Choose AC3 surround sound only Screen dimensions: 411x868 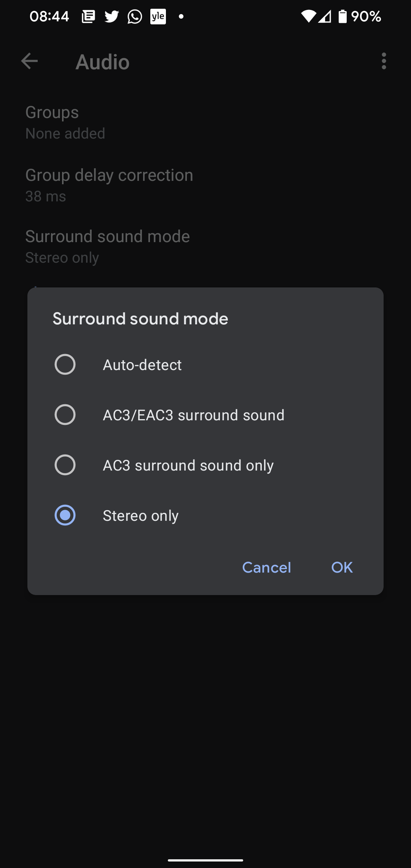[65, 465]
